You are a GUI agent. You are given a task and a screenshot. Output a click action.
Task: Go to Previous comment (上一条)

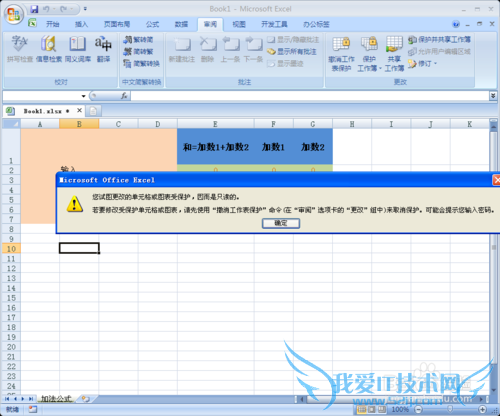point(230,49)
